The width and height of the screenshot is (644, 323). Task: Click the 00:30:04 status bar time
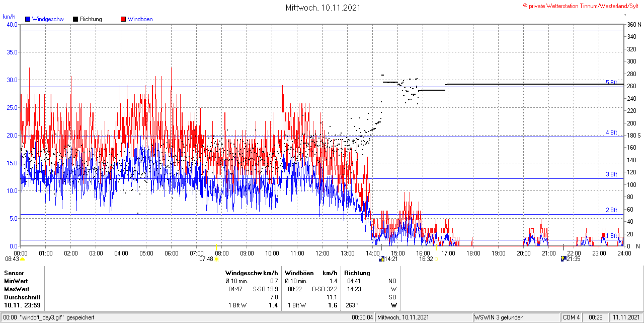pyautogui.click(x=362, y=317)
